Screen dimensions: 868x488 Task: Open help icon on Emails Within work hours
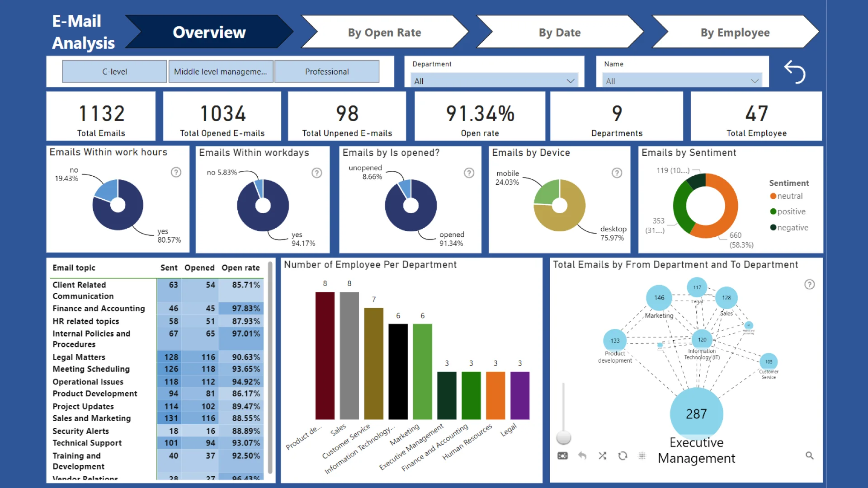click(x=176, y=172)
